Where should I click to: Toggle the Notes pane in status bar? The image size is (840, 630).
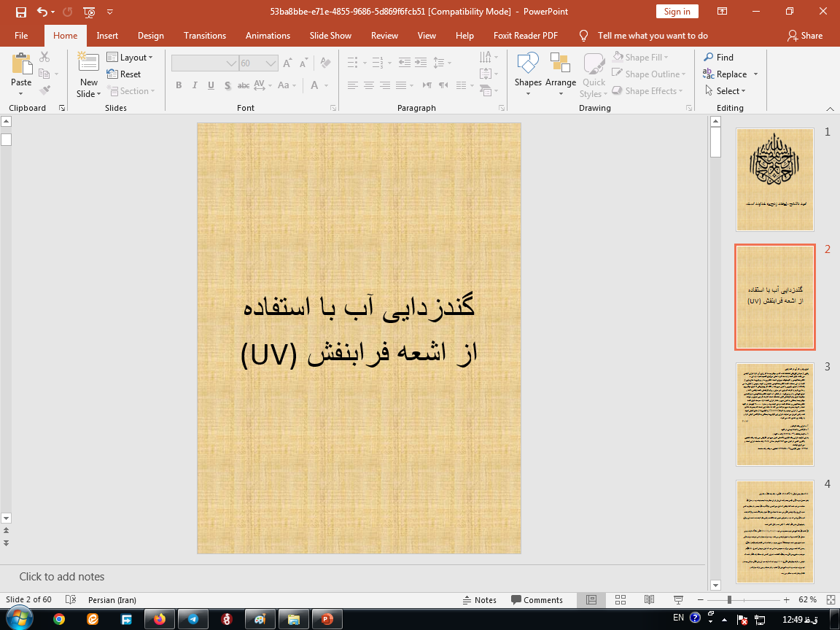tap(479, 600)
